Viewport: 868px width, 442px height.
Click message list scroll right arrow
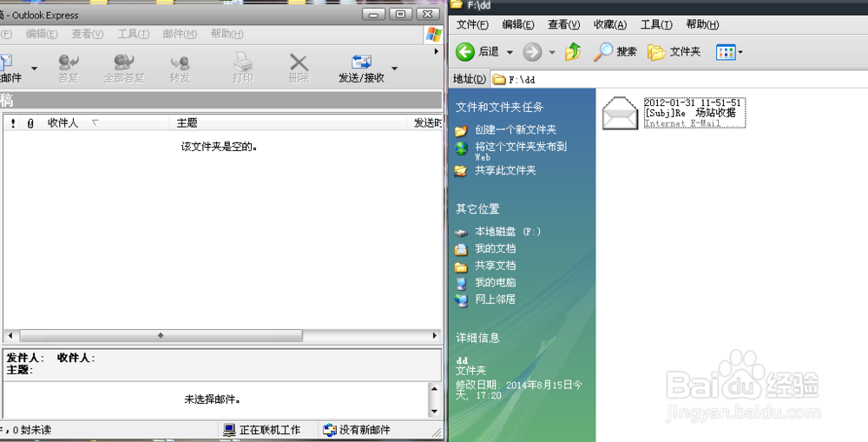coord(435,336)
